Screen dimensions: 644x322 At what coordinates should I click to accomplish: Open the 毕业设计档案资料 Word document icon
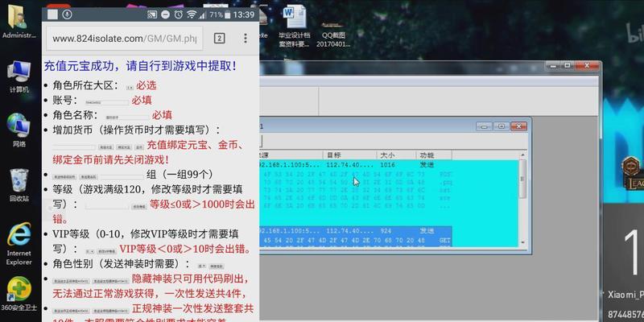pos(295,27)
